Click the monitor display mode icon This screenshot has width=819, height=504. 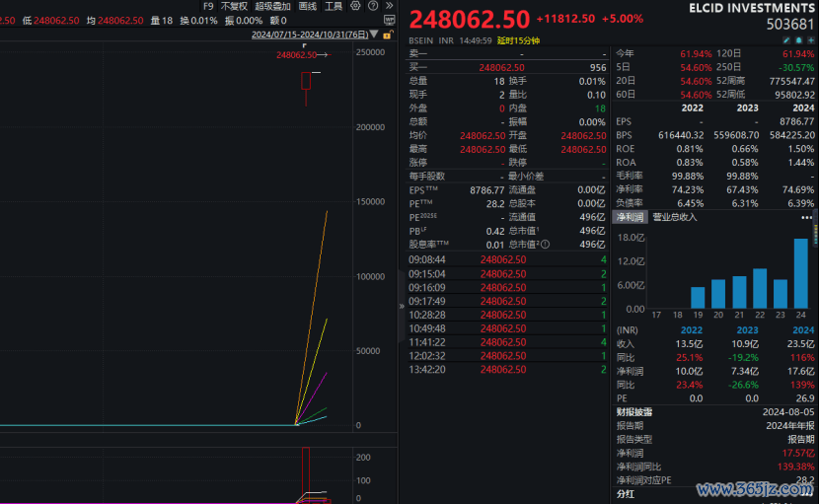point(389,21)
